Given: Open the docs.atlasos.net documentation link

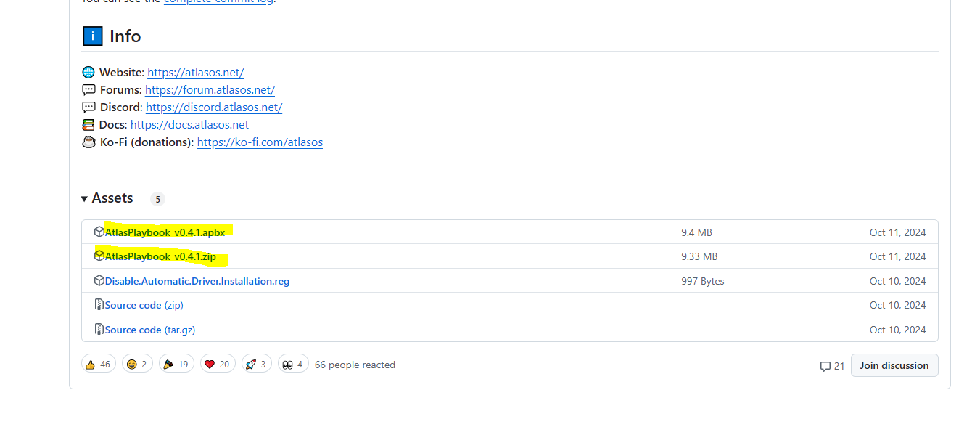Looking at the screenshot, I should (x=189, y=125).
